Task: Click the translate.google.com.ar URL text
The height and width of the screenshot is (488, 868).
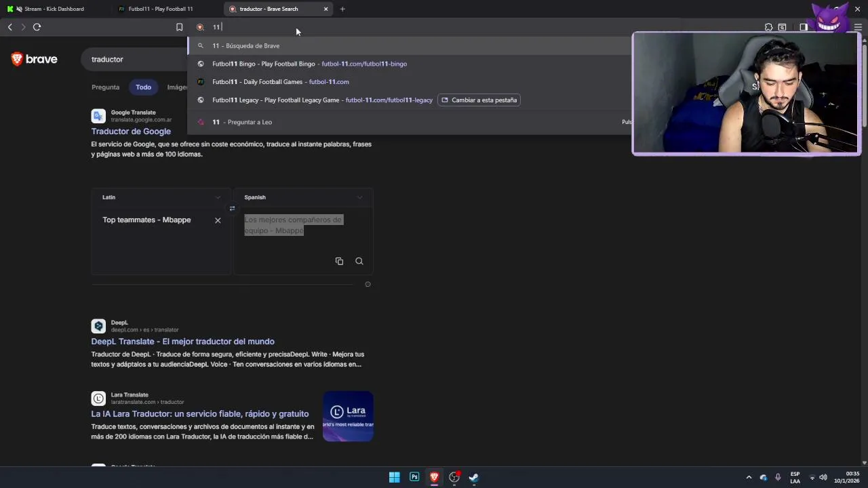Action: point(141,120)
